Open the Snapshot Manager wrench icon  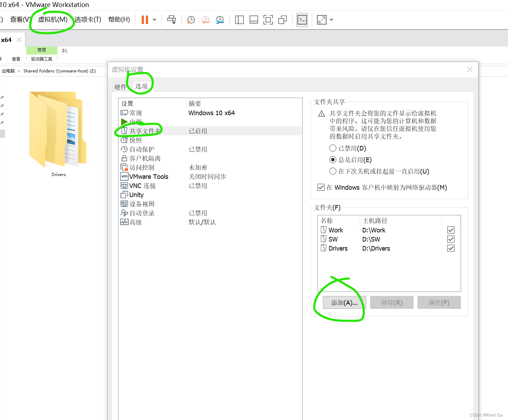[220, 20]
